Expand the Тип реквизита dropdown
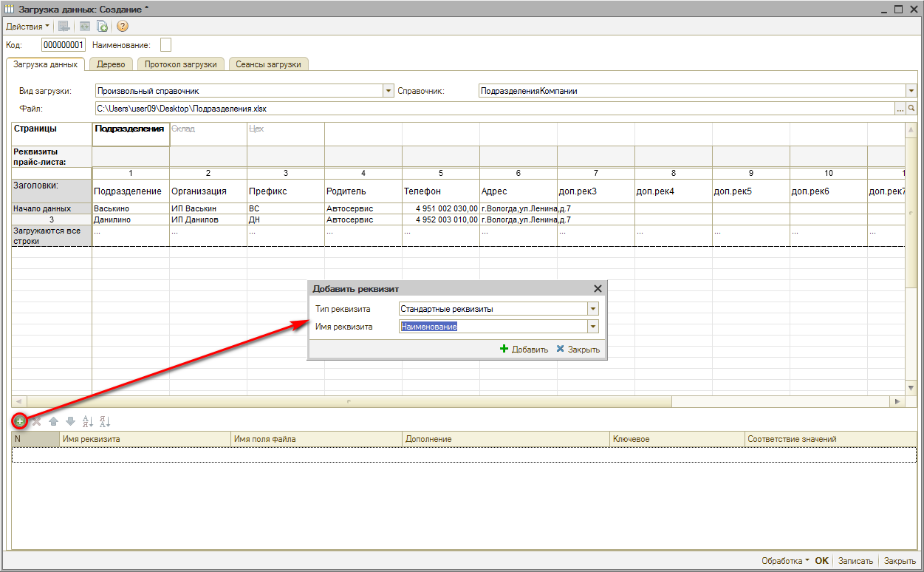The width and height of the screenshot is (924, 572). coord(592,309)
